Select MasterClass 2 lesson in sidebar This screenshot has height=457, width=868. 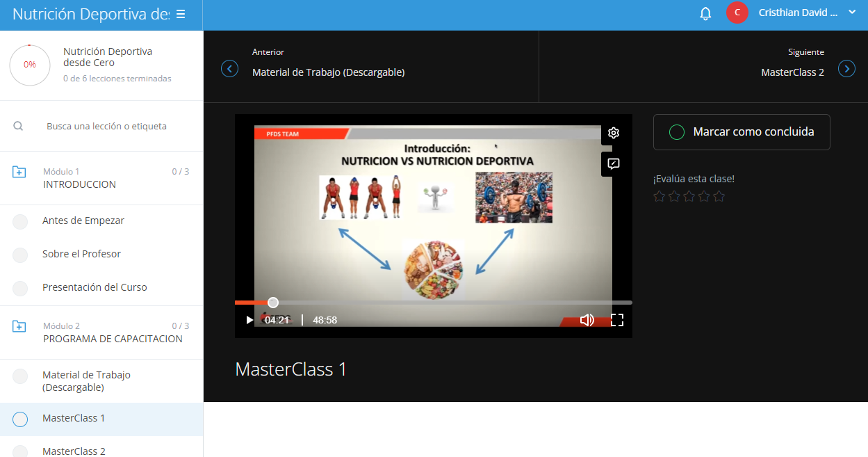tap(74, 451)
